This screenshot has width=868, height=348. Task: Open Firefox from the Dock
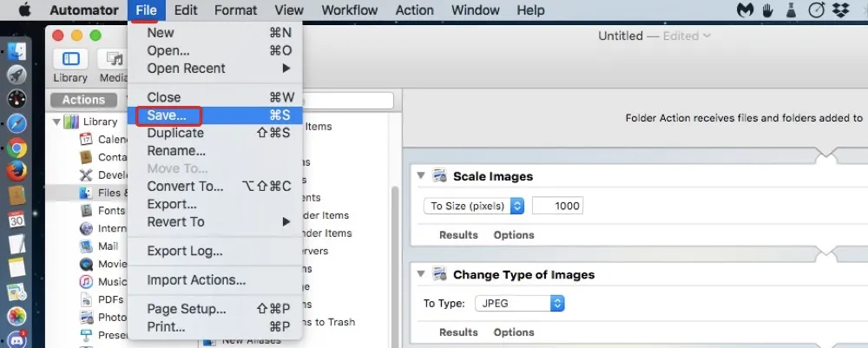pyautogui.click(x=16, y=171)
